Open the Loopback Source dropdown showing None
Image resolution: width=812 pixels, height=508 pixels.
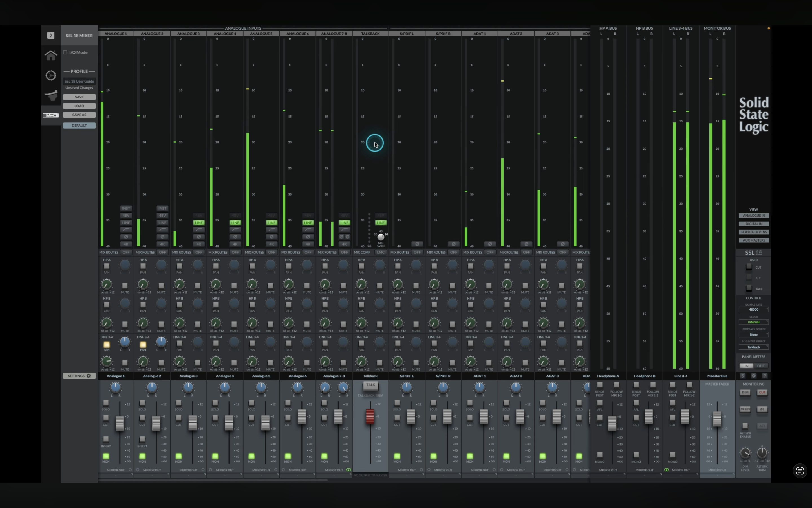[x=754, y=335]
